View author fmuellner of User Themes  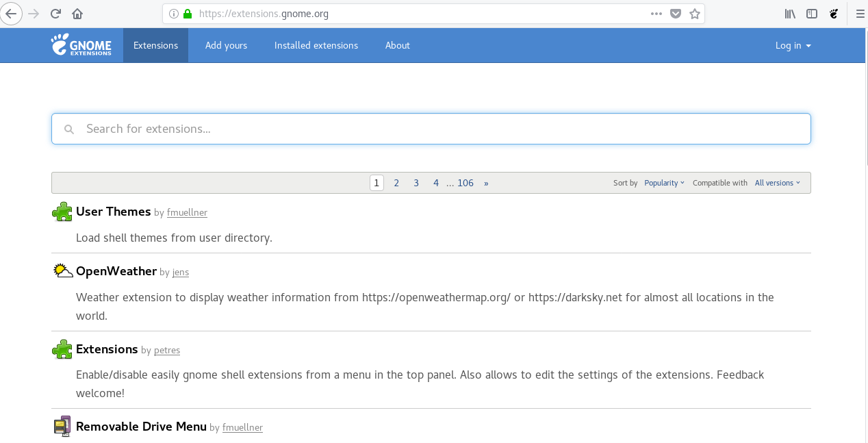[x=187, y=213]
